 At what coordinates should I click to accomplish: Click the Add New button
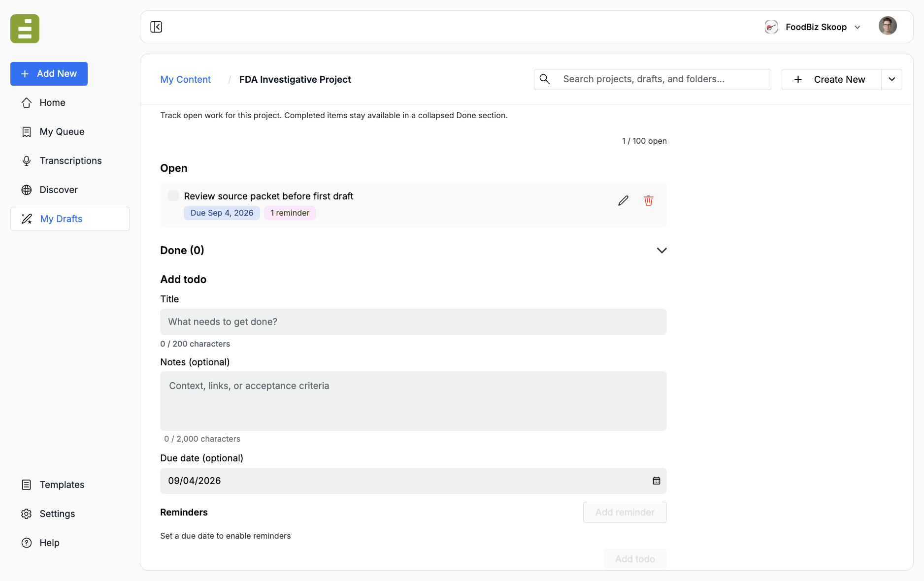click(49, 74)
